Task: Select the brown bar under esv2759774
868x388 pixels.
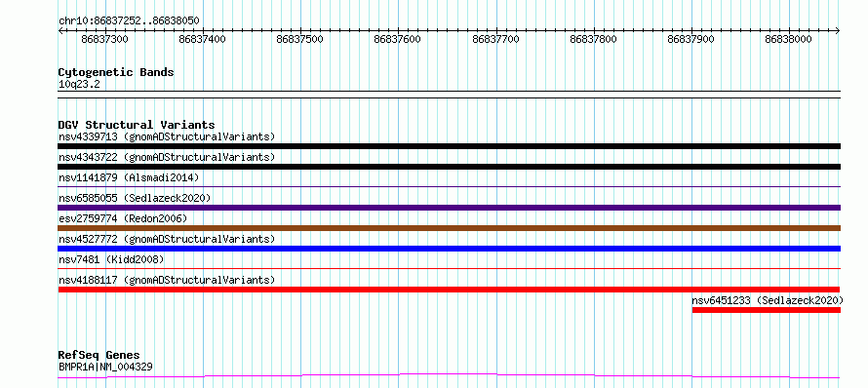Action: click(449, 228)
